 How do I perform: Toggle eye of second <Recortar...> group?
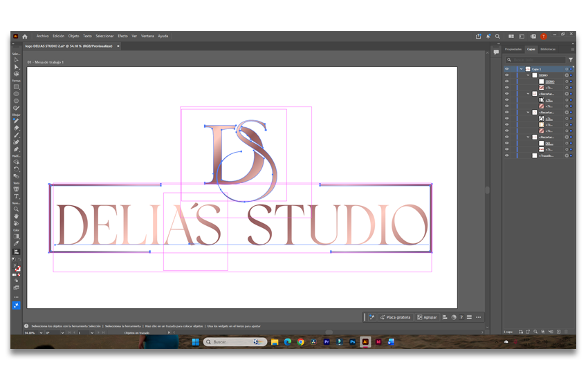(506, 113)
